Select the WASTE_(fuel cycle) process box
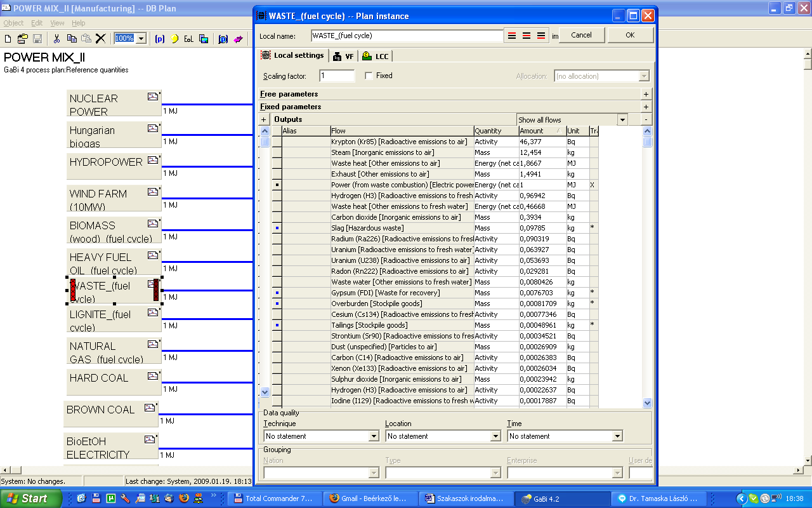 pyautogui.click(x=114, y=291)
